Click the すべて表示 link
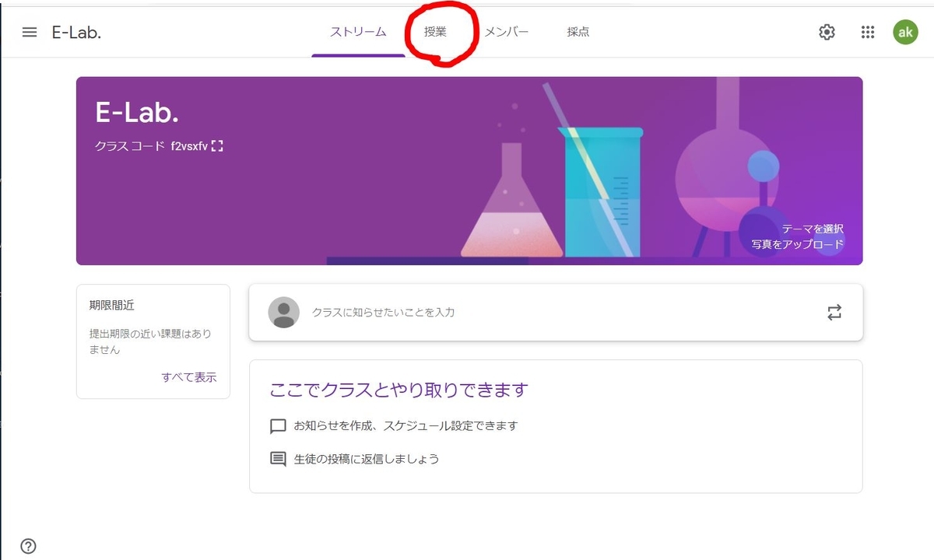 pos(189,376)
